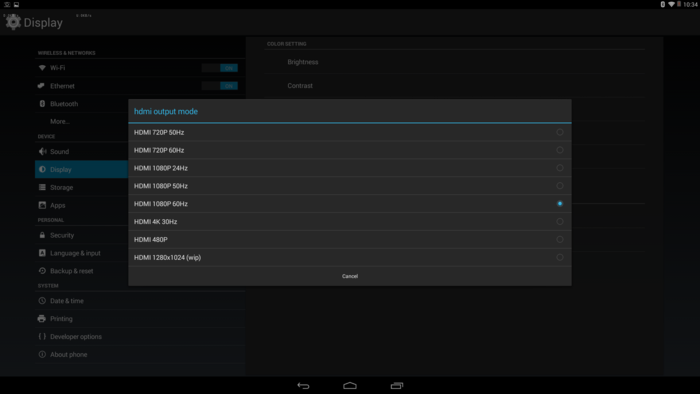Select HDMI 1080P 50Hz radio button

[559, 186]
